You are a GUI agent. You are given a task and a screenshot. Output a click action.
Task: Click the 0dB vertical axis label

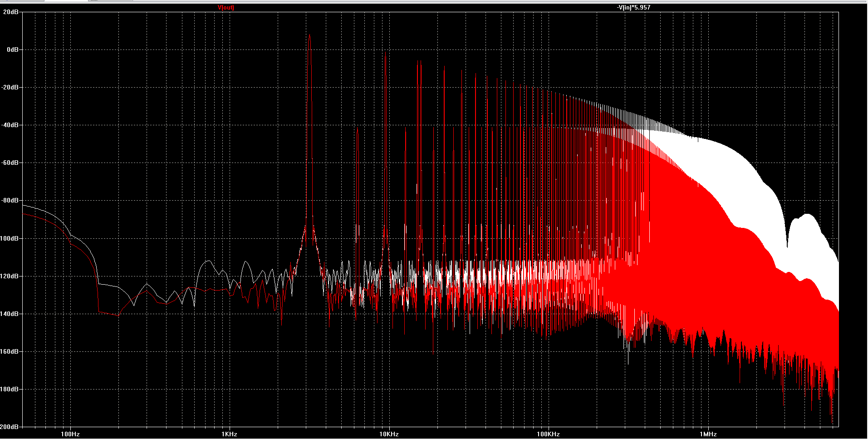pos(12,49)
